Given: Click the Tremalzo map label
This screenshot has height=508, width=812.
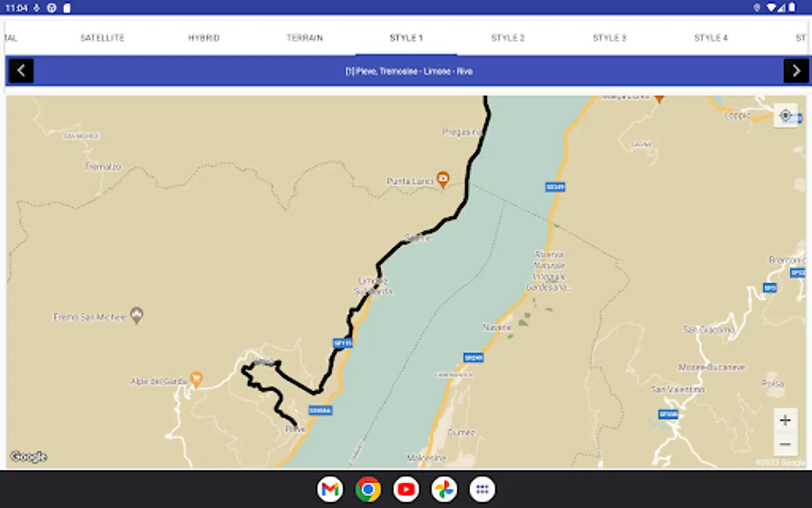Looking at the screenshot, I should tap(103, 167).
